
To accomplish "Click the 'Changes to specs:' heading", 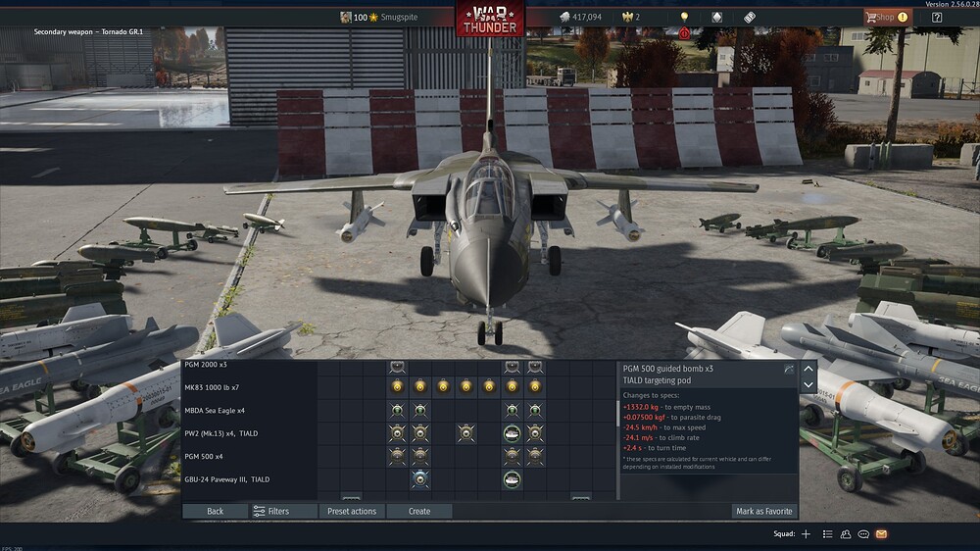I will pos(651,395).
